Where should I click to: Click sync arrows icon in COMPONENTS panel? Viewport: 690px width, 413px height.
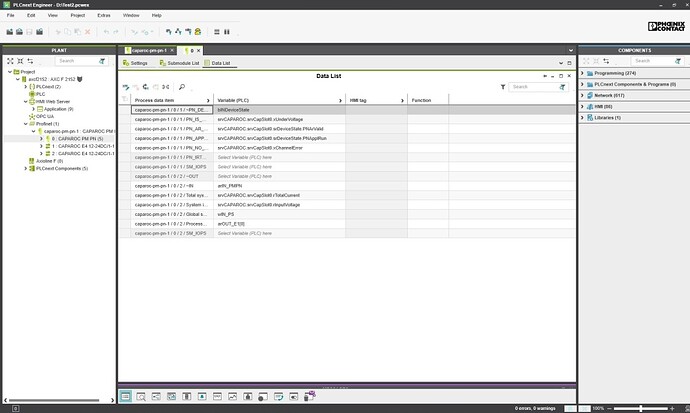click(x=606, y=61)
